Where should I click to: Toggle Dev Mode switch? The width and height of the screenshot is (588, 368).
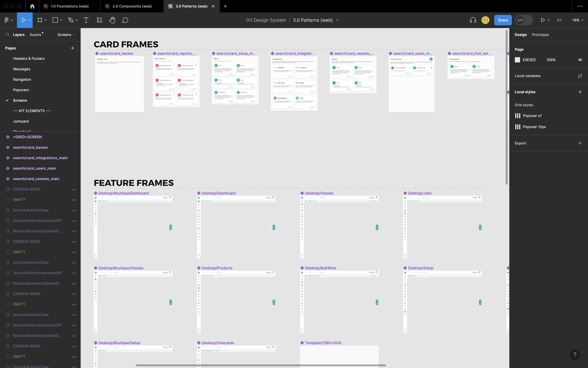point(524,20)
